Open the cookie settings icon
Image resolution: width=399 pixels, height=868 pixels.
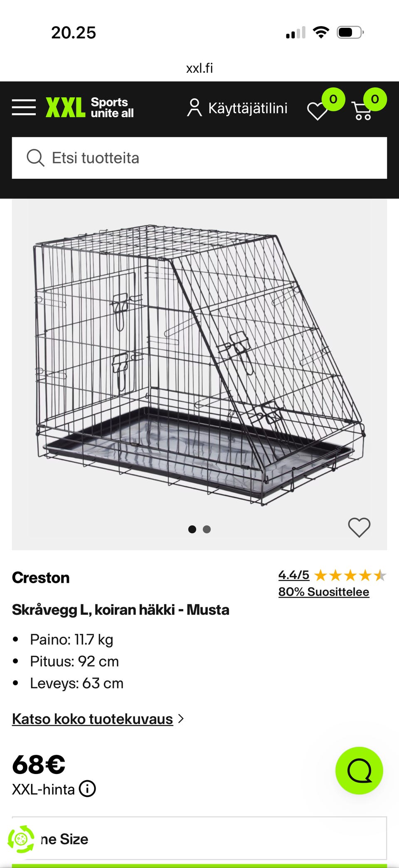pyautogui.click(x=21, y=839)
